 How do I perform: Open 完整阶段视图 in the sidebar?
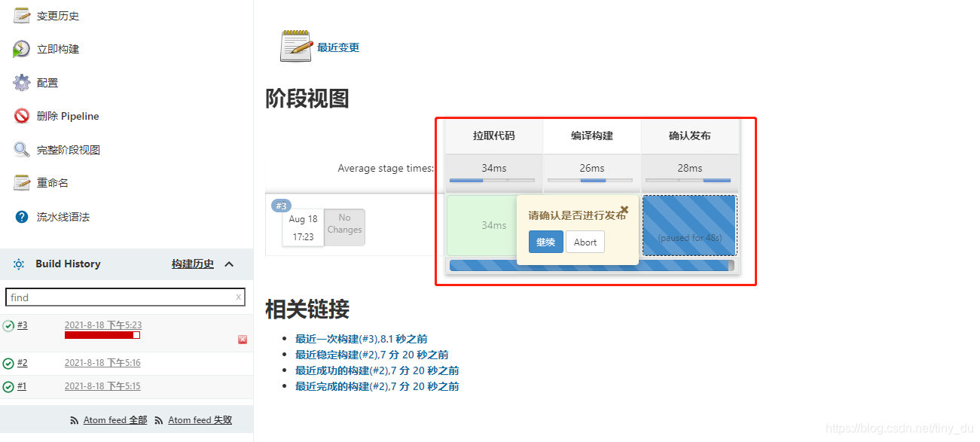pyautogui.click(x=69, y=150)
